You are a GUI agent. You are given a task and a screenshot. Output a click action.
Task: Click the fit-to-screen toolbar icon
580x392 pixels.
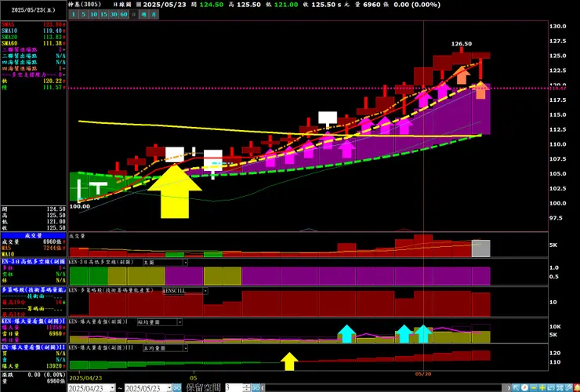(x=560, y=388)
